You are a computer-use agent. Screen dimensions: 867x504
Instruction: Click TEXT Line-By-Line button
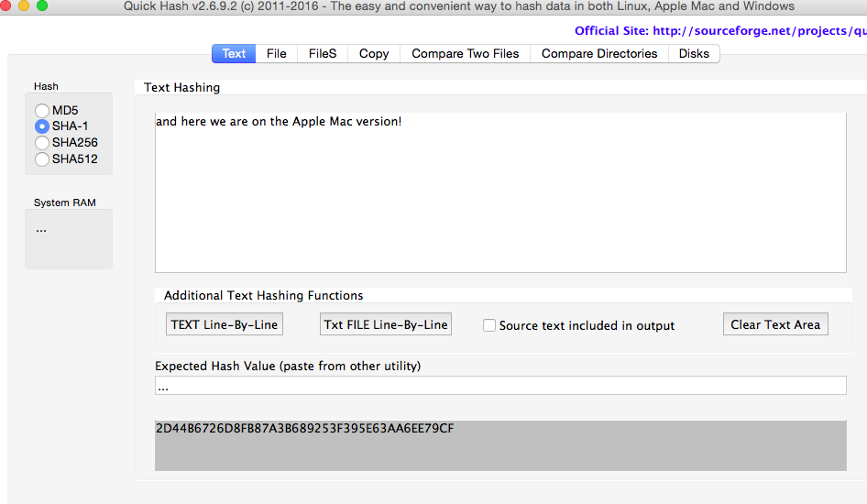pyautogui.click(x=225, y=324)
